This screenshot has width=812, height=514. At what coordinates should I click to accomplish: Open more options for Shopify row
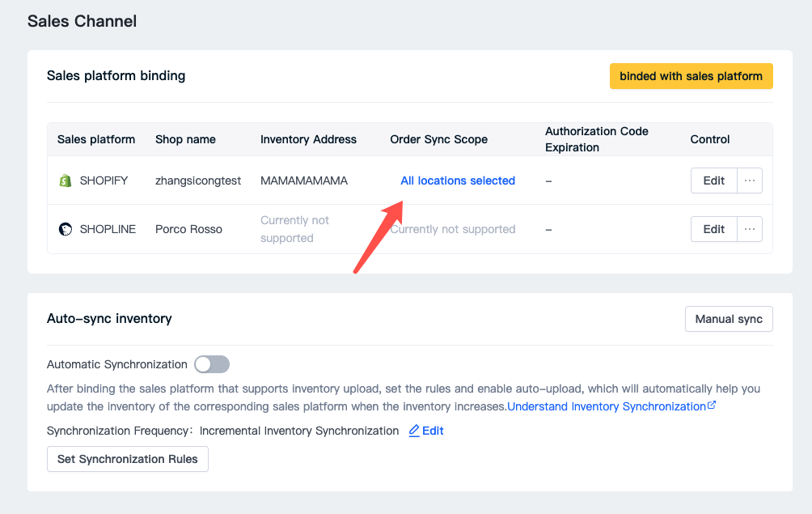pyautogui.click(x=750, y=181)
